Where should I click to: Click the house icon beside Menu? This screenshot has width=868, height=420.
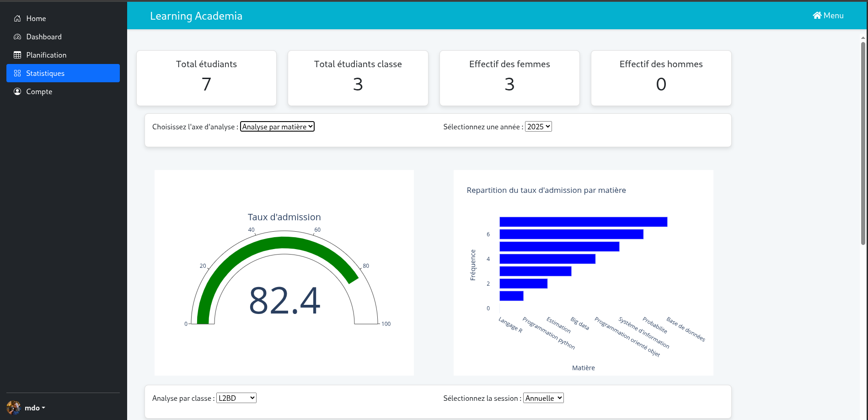(x=817, y=16)
